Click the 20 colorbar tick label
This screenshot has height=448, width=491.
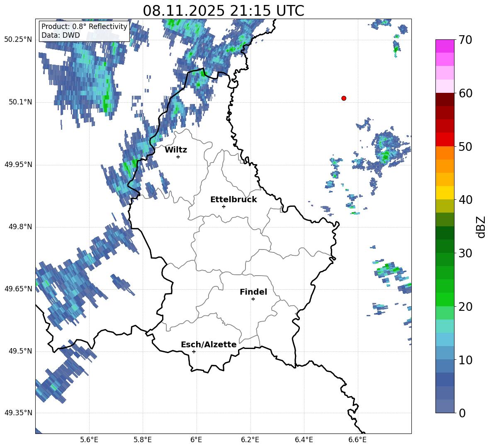465,306
